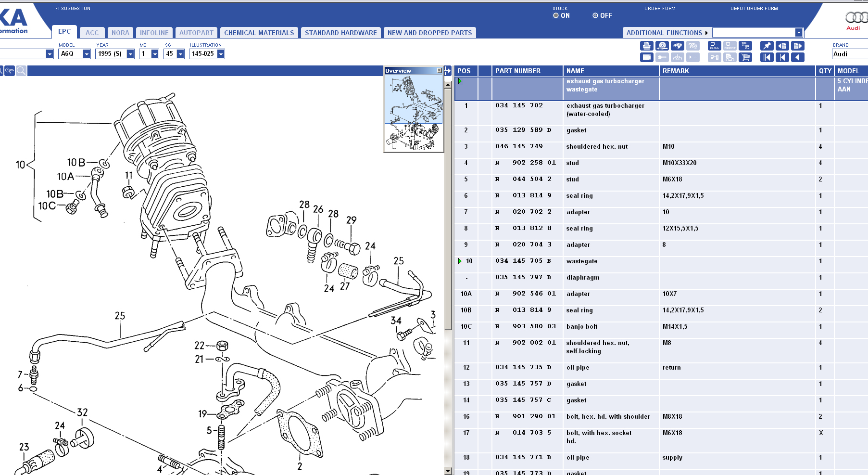Select the stock OFF radio button
868x476 pixels.
595,15
